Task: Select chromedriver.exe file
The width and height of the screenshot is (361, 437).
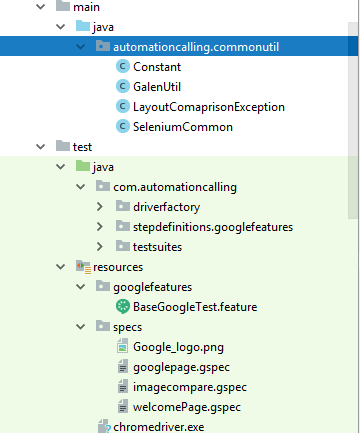Action: 159,427
